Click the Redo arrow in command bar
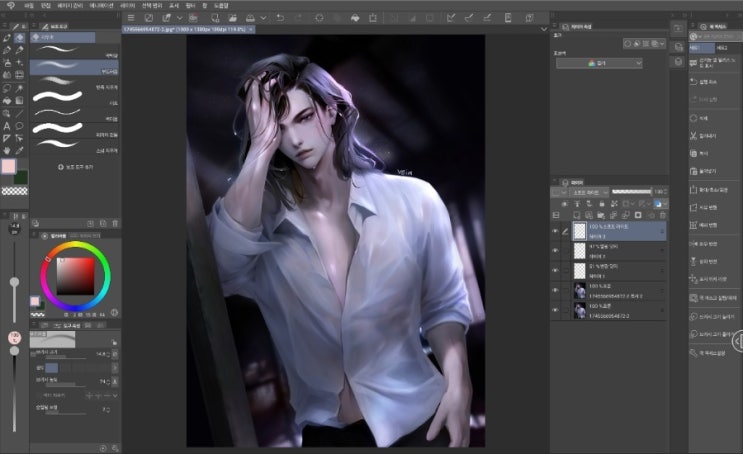This screenshot has height=454, width=743. [x=299, y=18]
